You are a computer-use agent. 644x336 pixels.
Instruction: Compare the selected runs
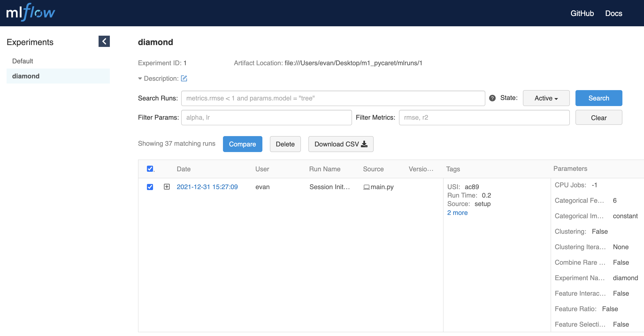click(x=242, y=144)
